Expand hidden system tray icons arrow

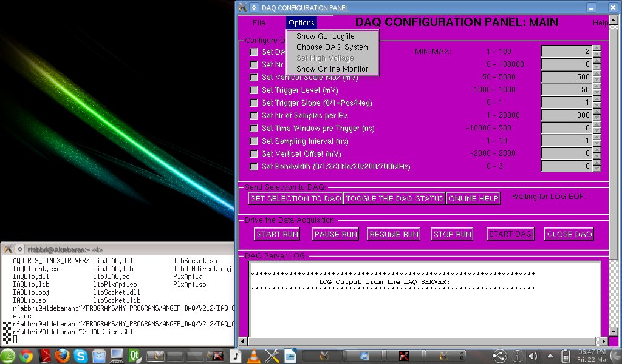[x=550, y=356]
